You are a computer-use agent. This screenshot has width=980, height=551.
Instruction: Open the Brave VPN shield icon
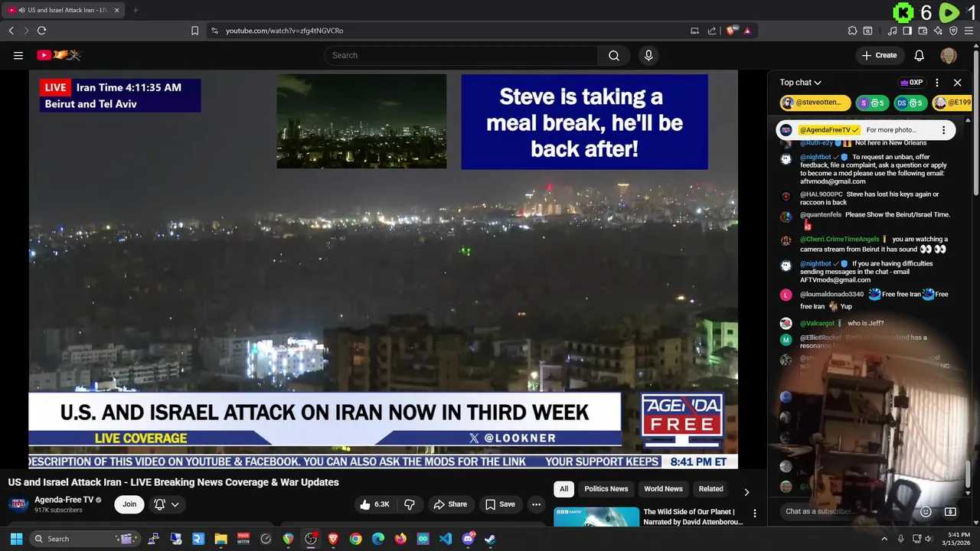(x=953, y=31)
